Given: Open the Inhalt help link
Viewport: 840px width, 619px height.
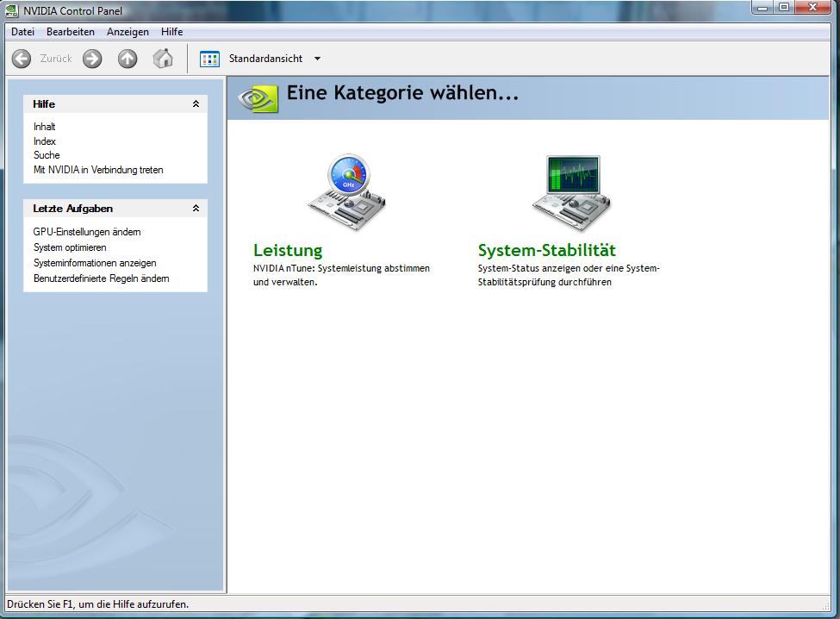Looking at the screenshot, I should pyautogui.click(x=45, y=127).
